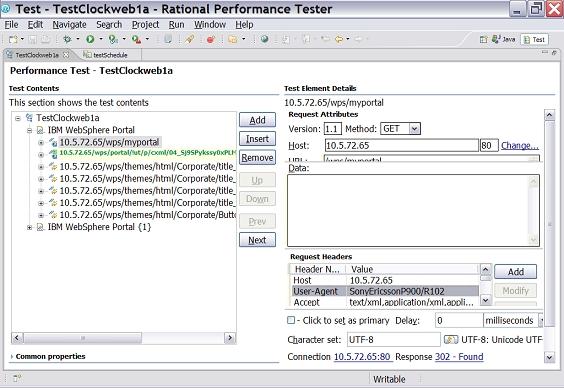Collapse the TestClockweb1a root tree node

click(x=18, y=118)
